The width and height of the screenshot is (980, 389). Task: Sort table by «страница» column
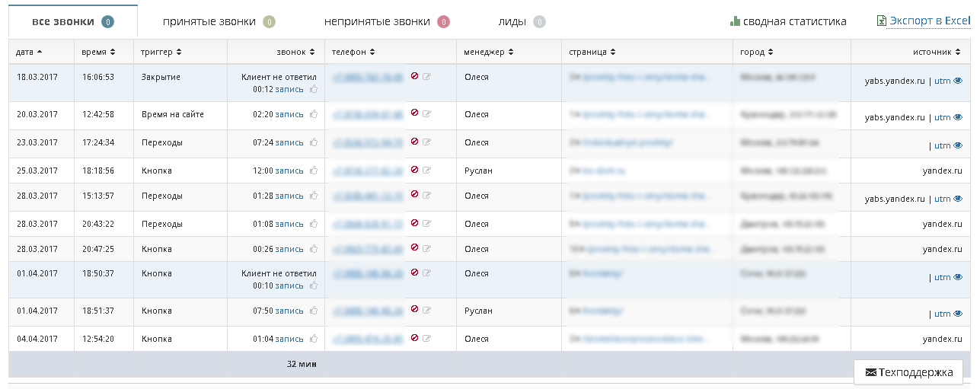coord(592,52)
